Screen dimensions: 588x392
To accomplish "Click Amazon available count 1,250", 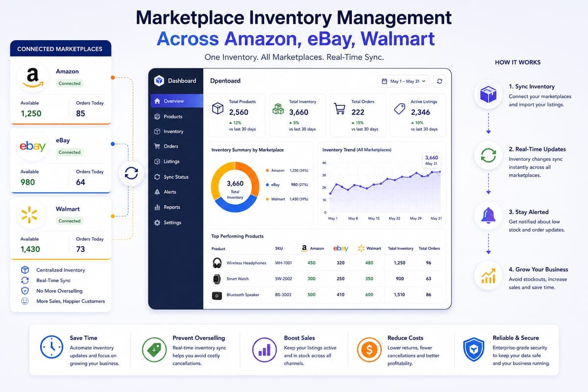I will pos(31,114).
